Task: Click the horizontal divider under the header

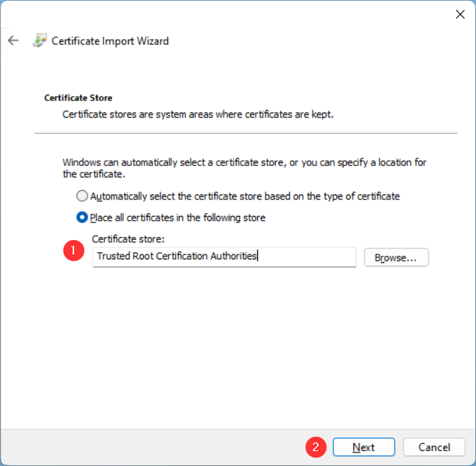Action: (x=246, y=133)
